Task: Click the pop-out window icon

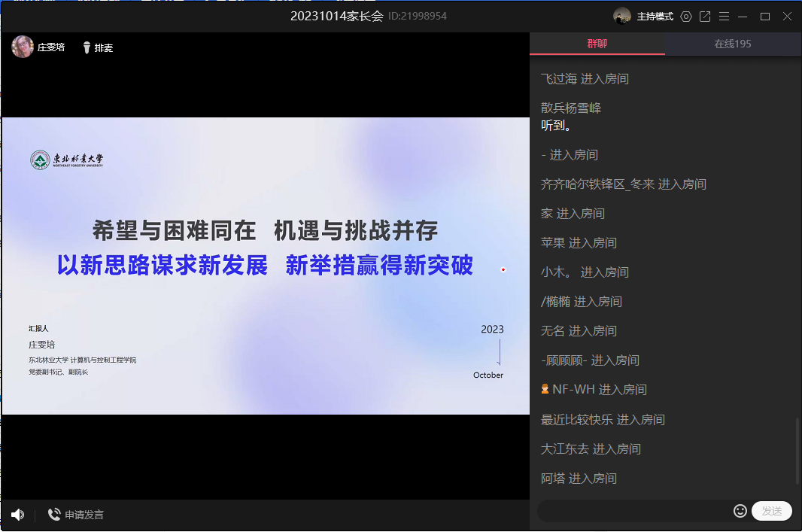Action: click(x=705, y=17)
